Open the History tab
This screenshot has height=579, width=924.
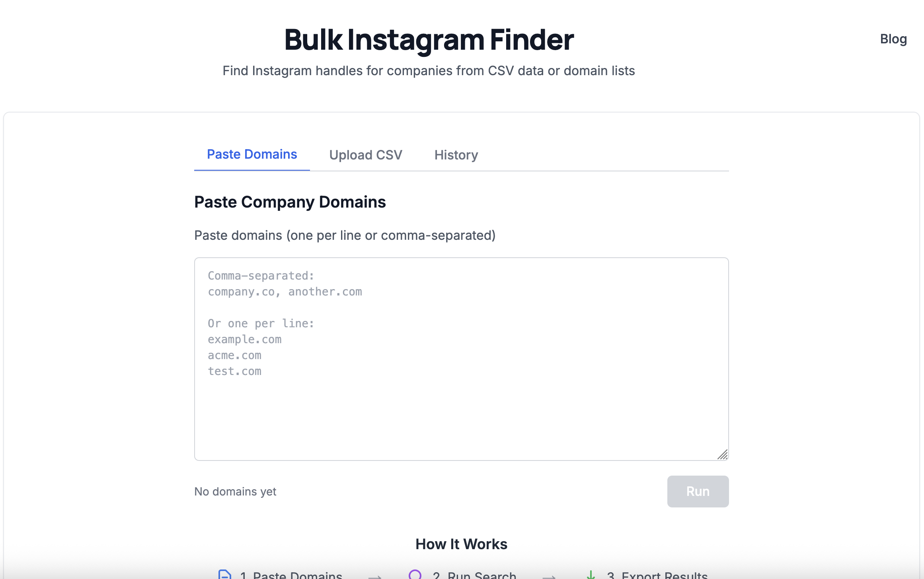(456, 155)
